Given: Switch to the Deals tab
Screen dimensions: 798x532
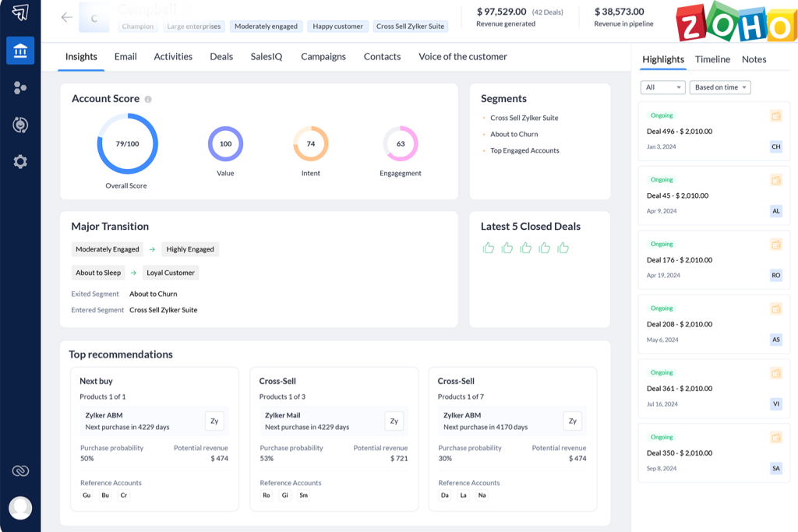Looking at the screenshot, I should (221, 57).
